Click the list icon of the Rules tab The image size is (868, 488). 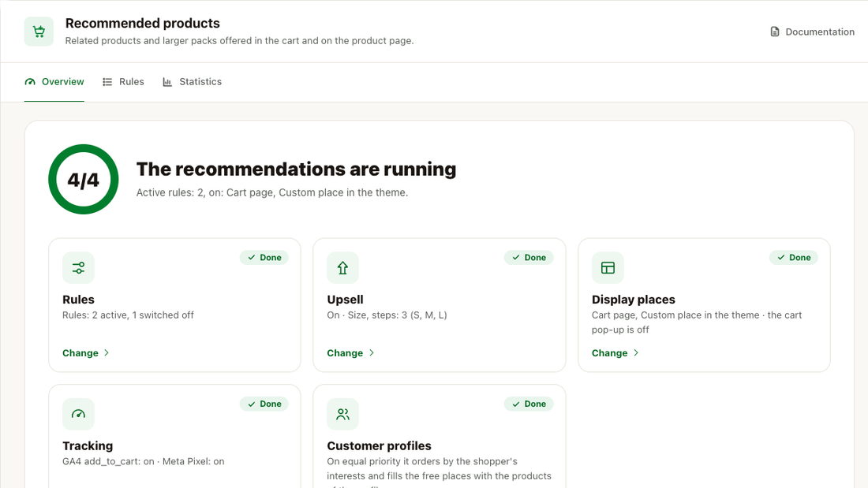click(x=107, y=82)
